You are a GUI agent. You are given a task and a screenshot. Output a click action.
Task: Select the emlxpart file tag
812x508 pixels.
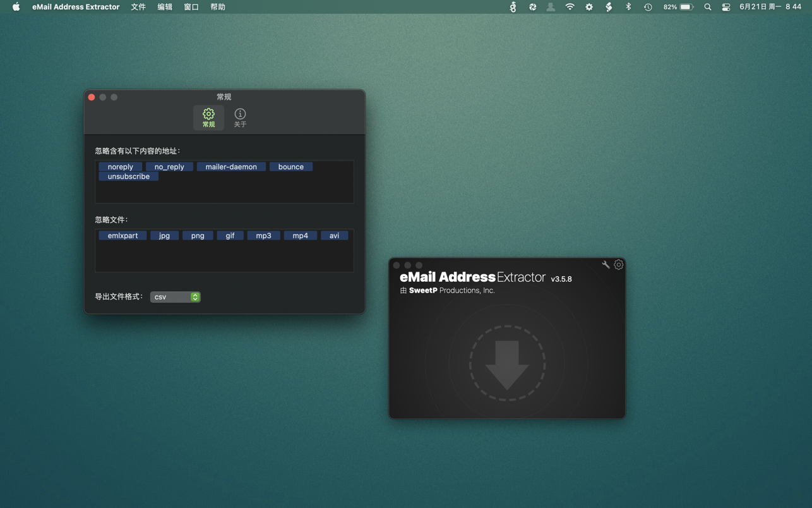[x=122, y=236]
